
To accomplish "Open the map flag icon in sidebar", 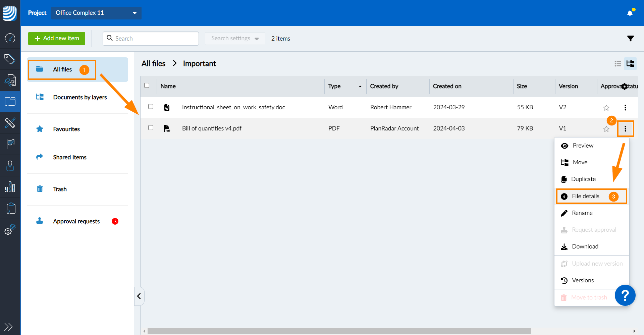I will tap(10, 144).
